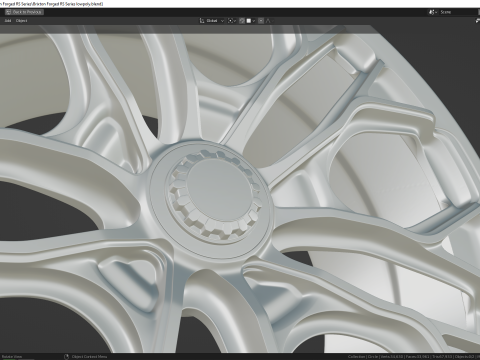
Task: Click the editor icon at header's right edge
Action: [x=478, y=21]
